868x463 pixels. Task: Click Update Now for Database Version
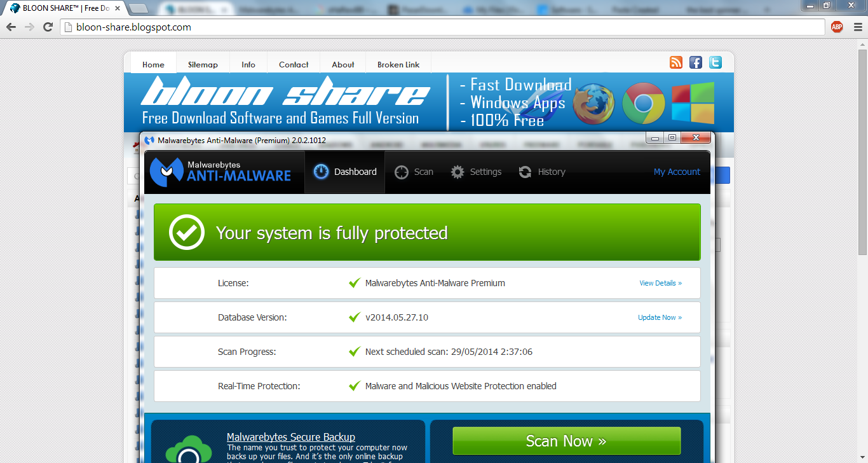(660, 317)
